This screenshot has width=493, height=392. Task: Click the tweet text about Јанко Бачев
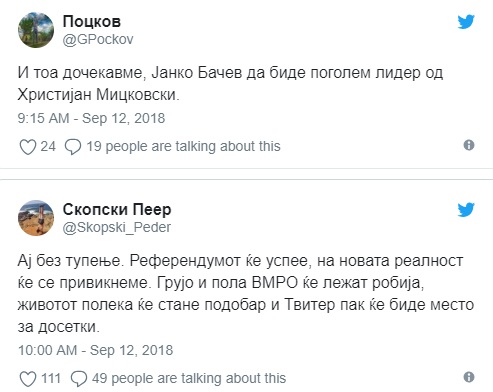pyautogui.click(x=230, y=84)
